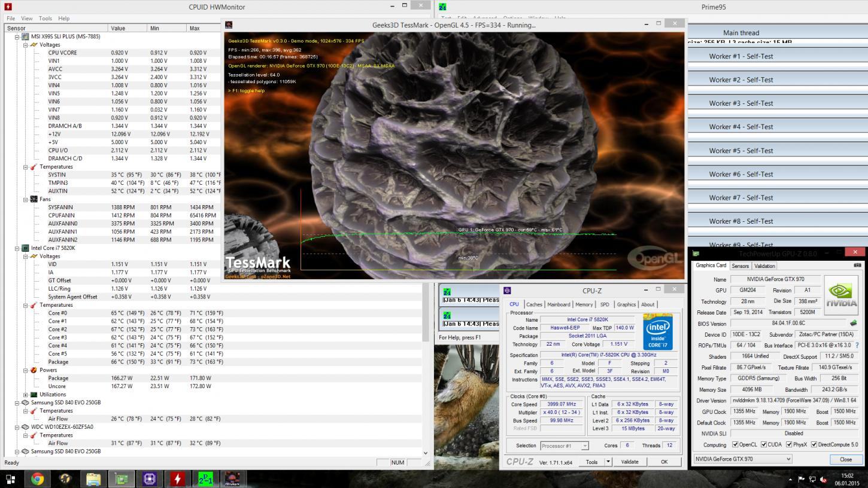Click the HWMonitor vertical scrollbar thumb
Viewport: 868px width, 488px height.
tap(426, 312)
